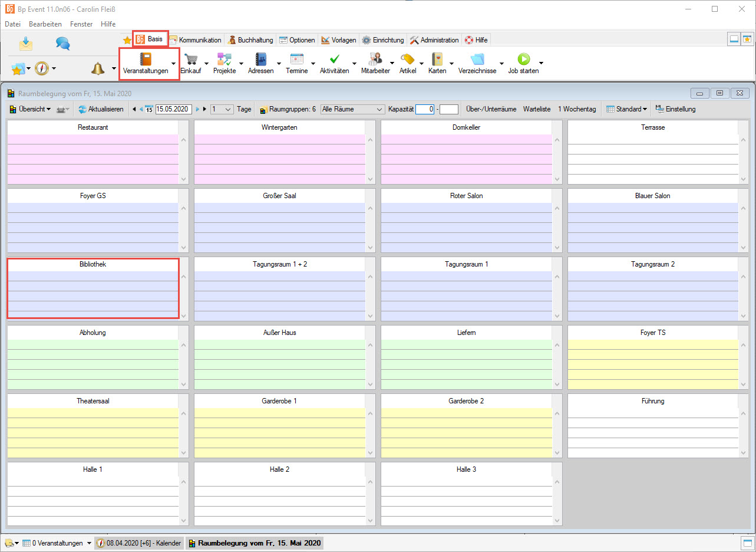This screenshot has height=552, width=756.
Task: Expand the Alle Räume dropdown
Action: coord(352,109)
